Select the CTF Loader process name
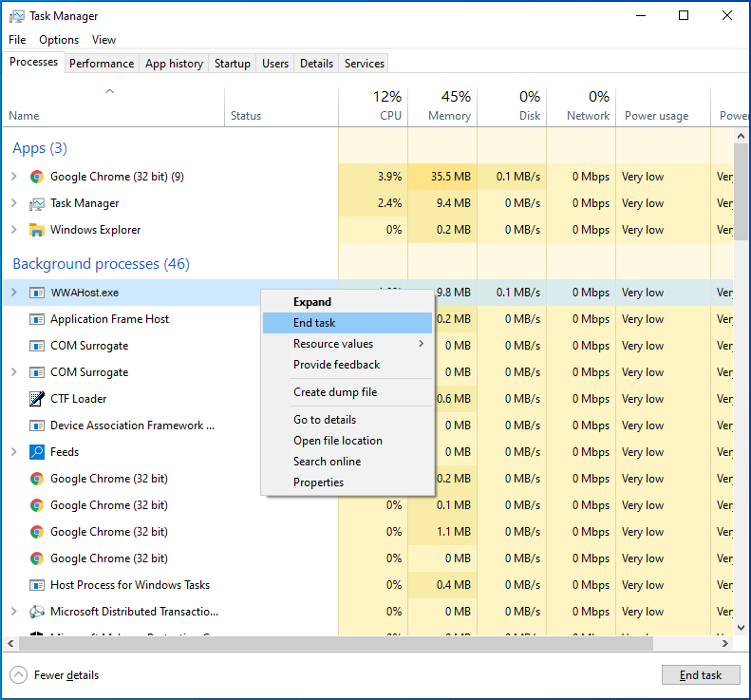Screen dimensions: 751x700 (x=79, y=399)
